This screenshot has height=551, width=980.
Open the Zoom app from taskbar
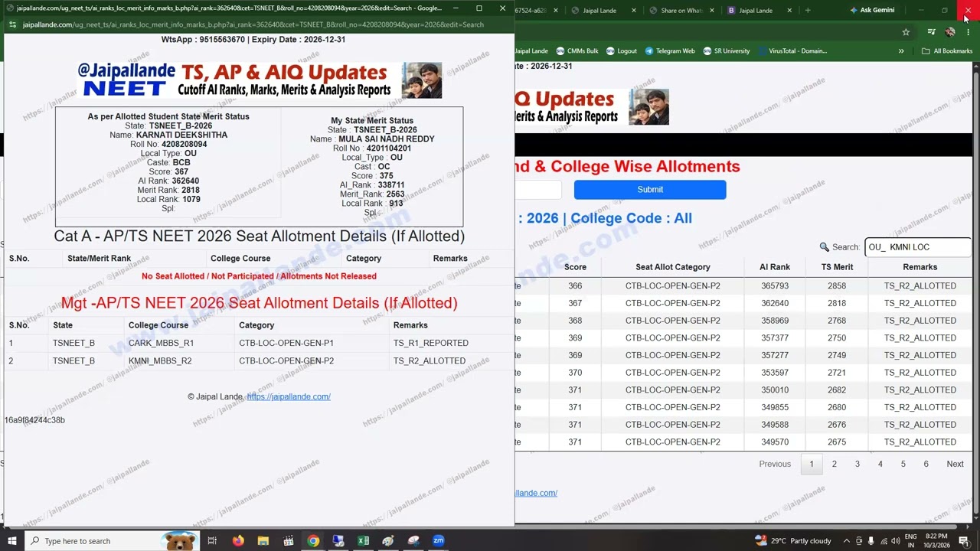(439, 541)
